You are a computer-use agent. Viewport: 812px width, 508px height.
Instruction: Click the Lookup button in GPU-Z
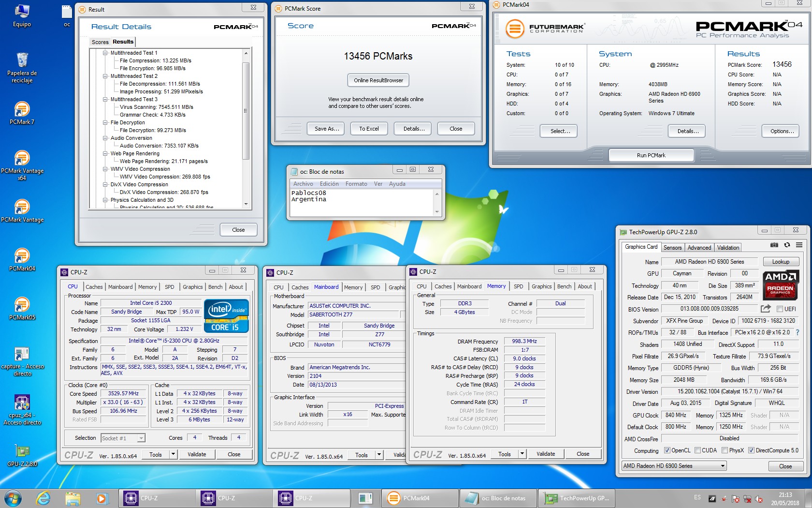(781, 262)
